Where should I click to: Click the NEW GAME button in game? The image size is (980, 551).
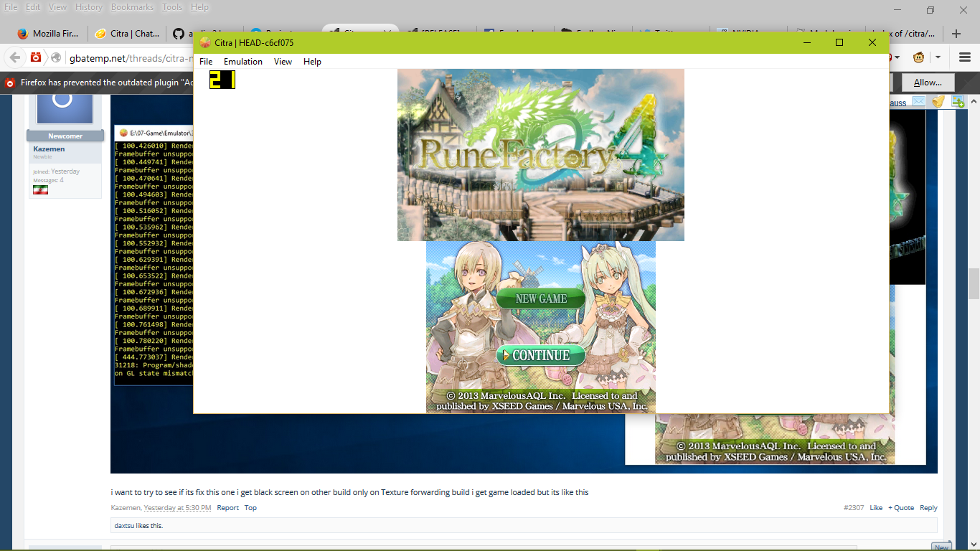point(541,298)
